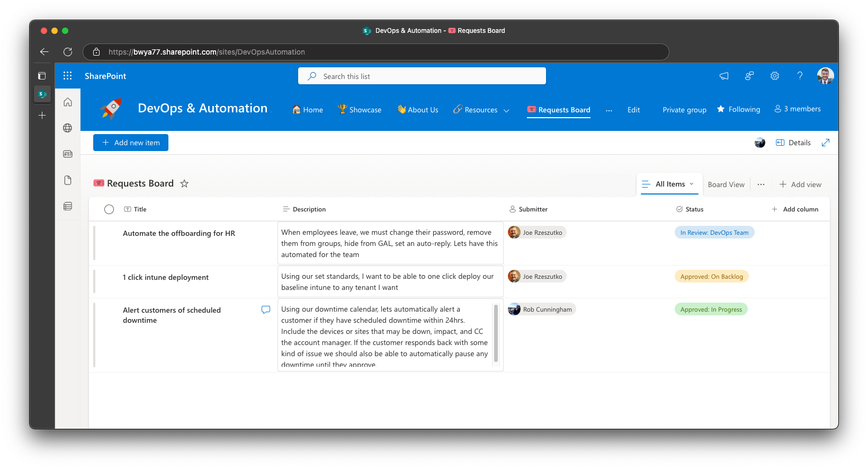The image size is (868, 468).
Task: Open the Description column header menu
Action: click(x=304, y=209)
